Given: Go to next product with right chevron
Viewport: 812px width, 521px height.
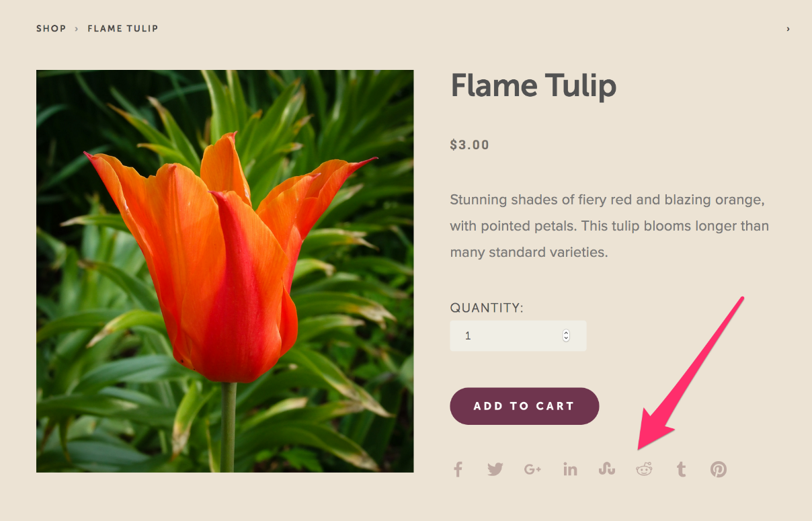Looking at the screenshot, I should 788,29.
